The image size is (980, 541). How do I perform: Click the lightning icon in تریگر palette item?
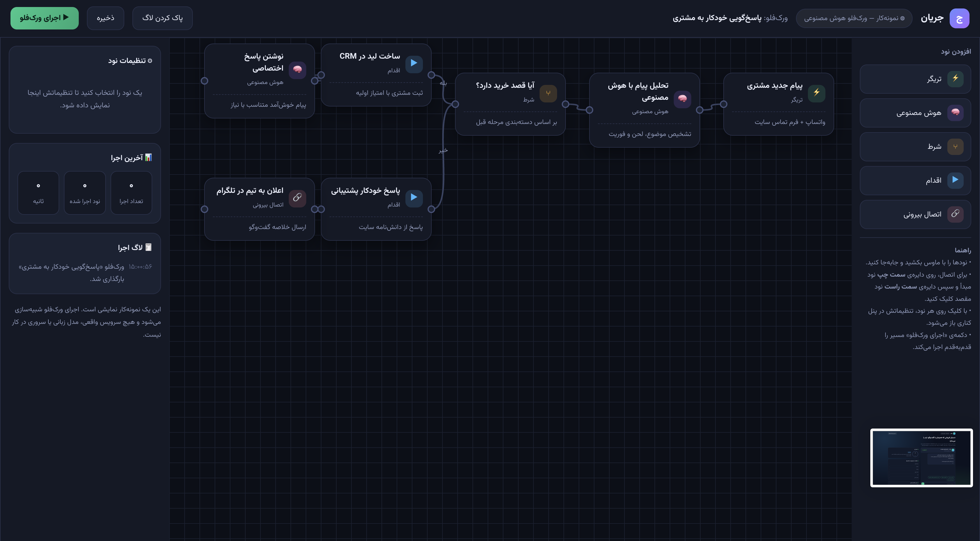[955, 79]
